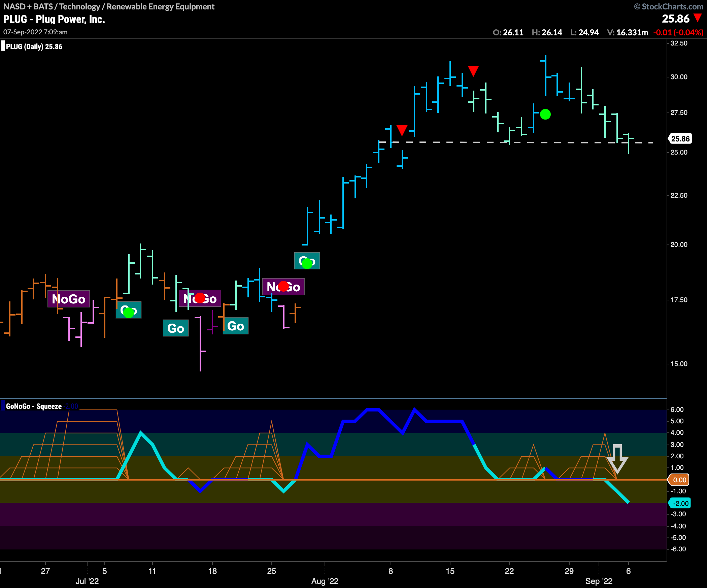Click the date axis tick labeled 29
Screen dimensions: 707x588
(x=569, y=571)
